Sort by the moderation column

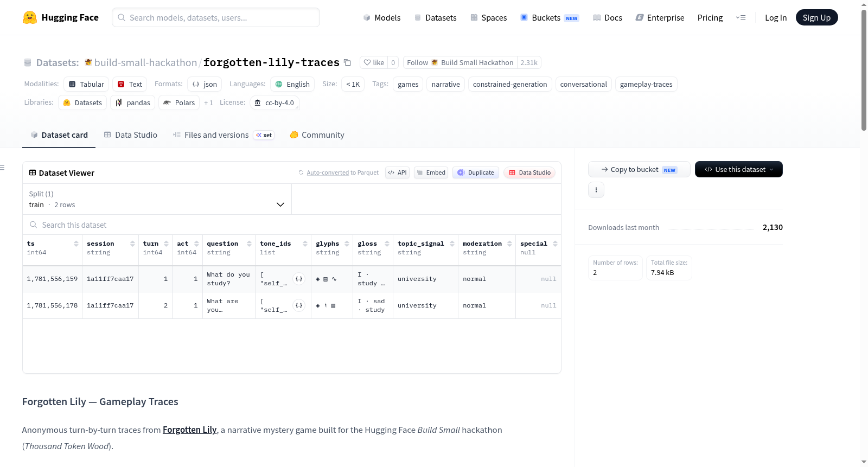point(509,244)
